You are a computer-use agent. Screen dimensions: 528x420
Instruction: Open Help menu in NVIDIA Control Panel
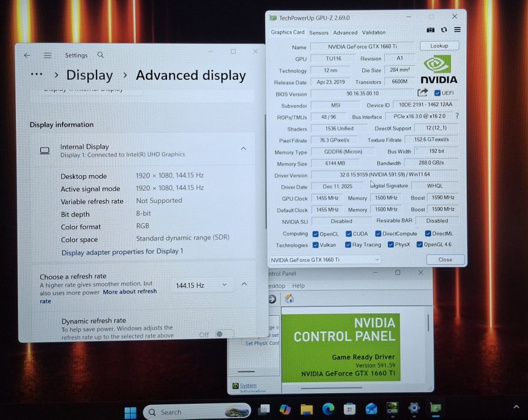[x=299, y=286]
